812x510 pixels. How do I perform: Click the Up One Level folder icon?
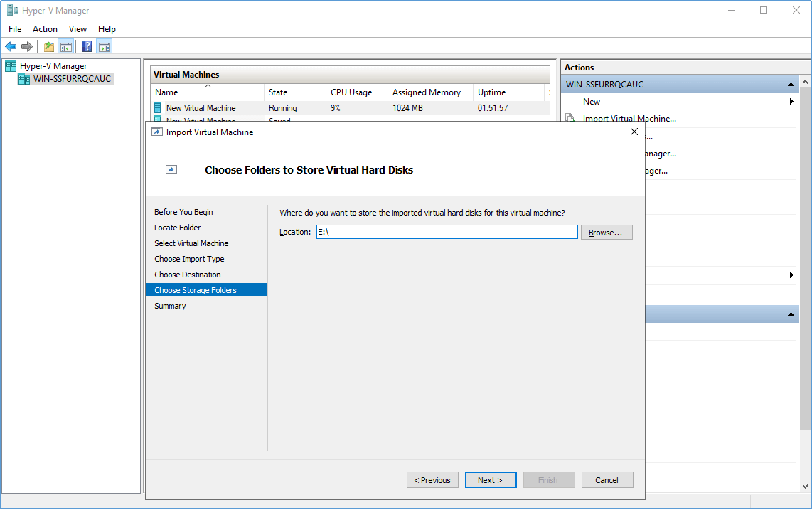48,47
